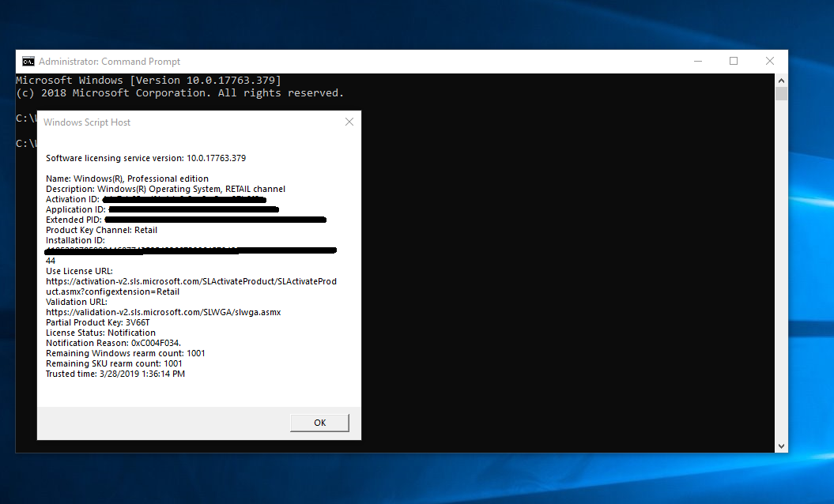
Task: Click the 'Use License URL:' label
Action: coord(79,271)
